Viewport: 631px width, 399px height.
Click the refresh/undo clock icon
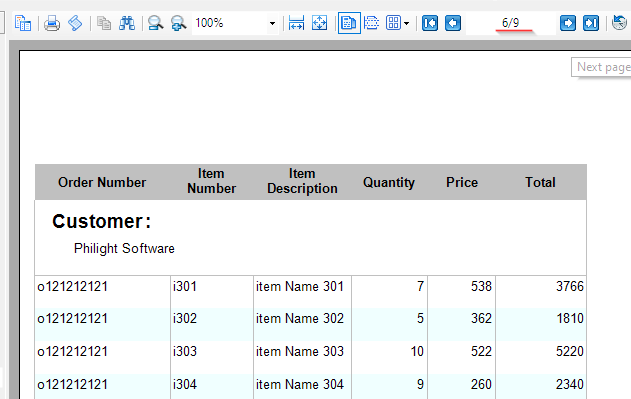pyautogui.click(x=620, y=23)
